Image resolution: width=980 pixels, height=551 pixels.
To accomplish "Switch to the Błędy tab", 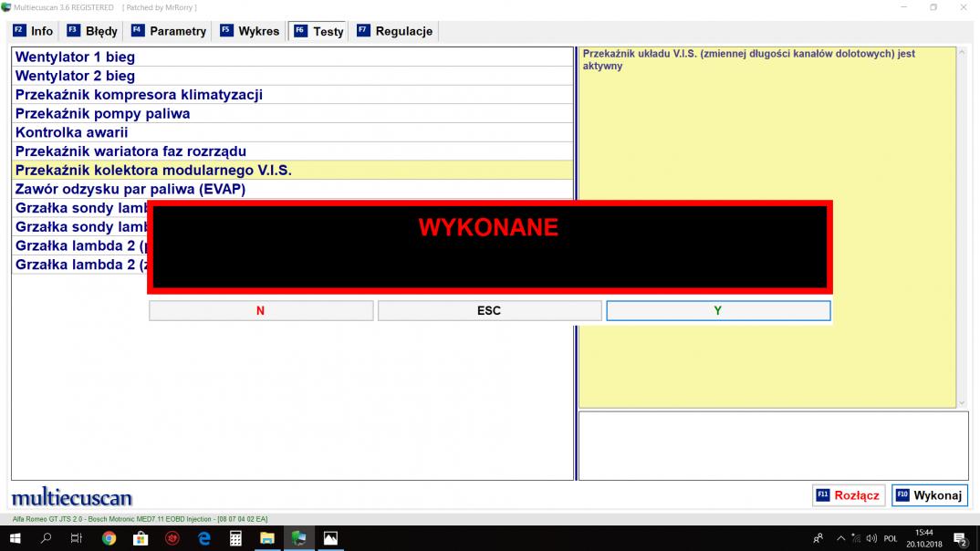I will [x=92, y=31].
